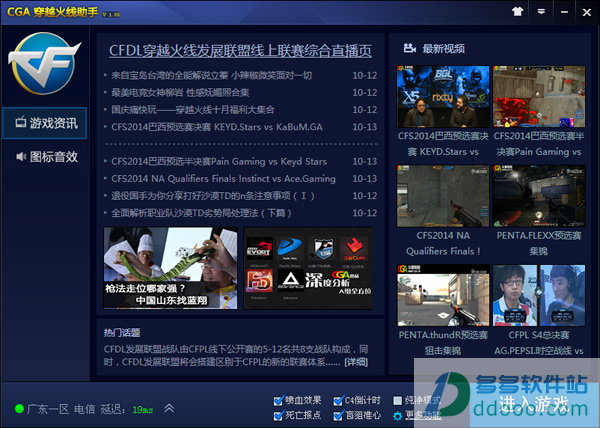The image size is (600, 428).
Task: Click the 广东一区 电信 server label
Action: [x=61, y=409]
